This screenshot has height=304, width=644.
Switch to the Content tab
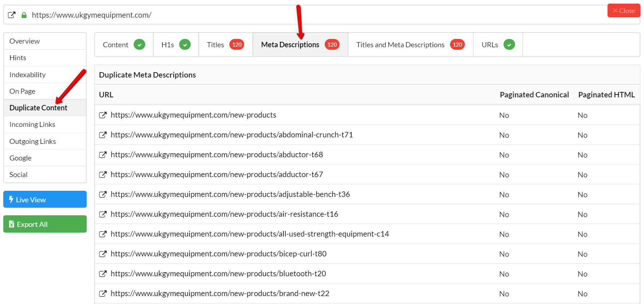tap(124, 45)
